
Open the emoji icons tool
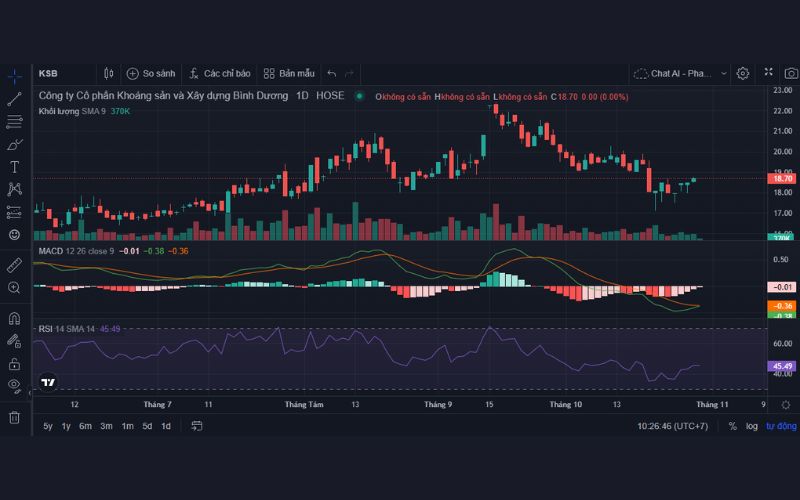(14, 234)
